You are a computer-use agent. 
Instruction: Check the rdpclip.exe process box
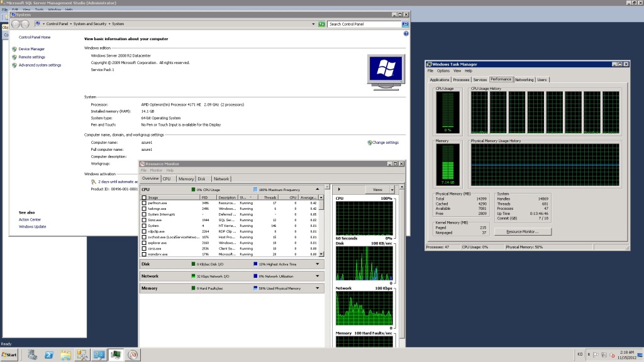click(x=144, y=231)
